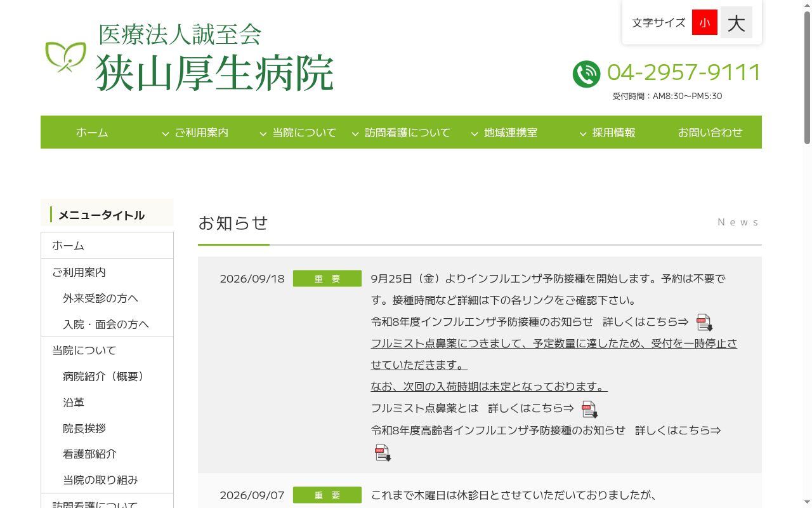Screen dimensions: 812x508
Task: Set text size to 小
Action: [705, 22]
